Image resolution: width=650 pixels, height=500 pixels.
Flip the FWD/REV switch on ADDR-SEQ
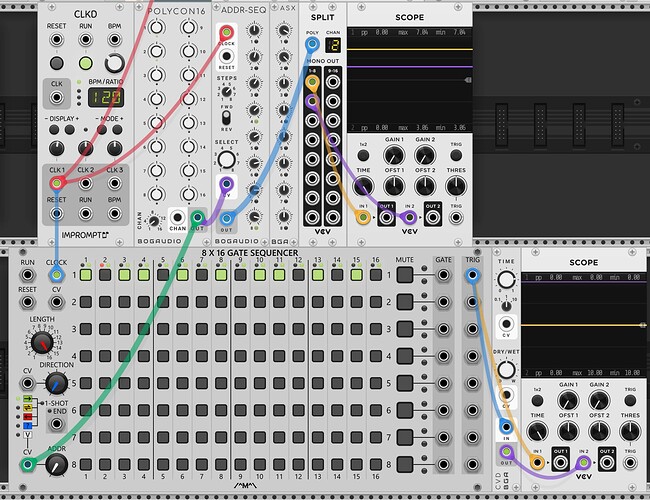tap(226, 118)
